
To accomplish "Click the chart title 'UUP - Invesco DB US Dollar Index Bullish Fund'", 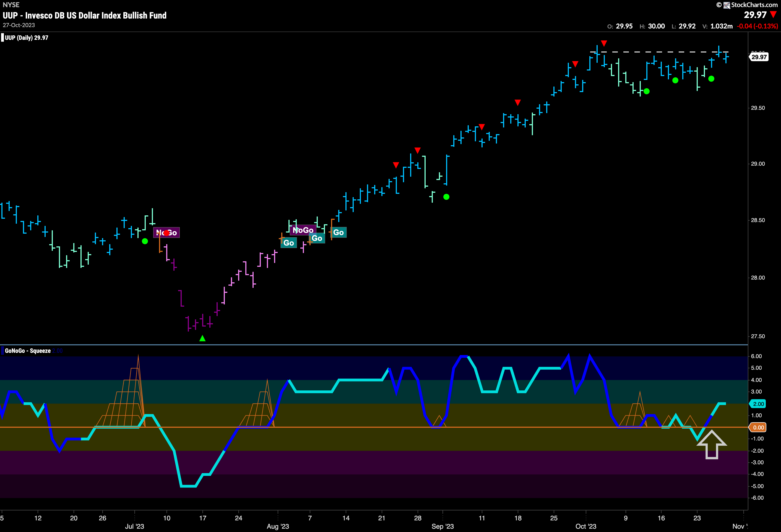I will pos(85,15).
